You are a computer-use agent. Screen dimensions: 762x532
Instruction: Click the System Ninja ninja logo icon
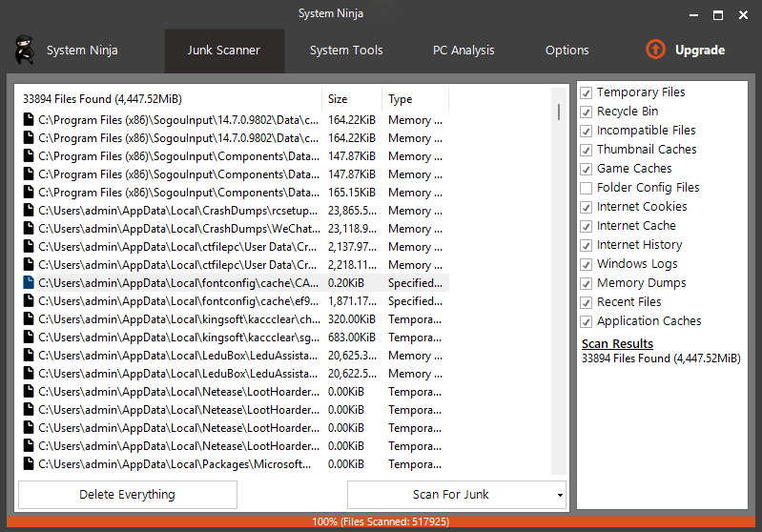(x=24, y=50)
